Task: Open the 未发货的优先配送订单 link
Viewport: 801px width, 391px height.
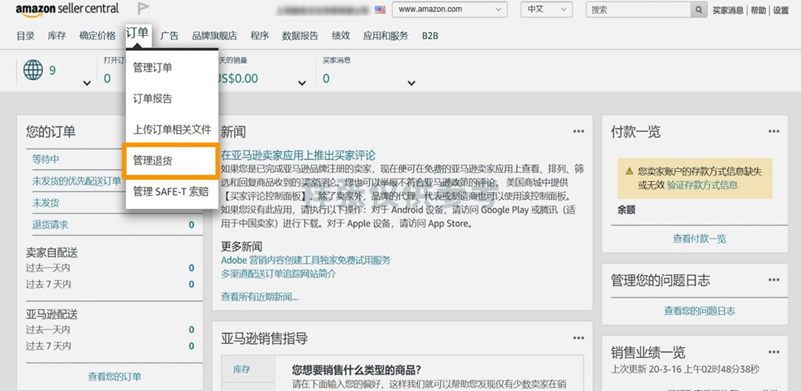Action: click(x=77, y=181)
